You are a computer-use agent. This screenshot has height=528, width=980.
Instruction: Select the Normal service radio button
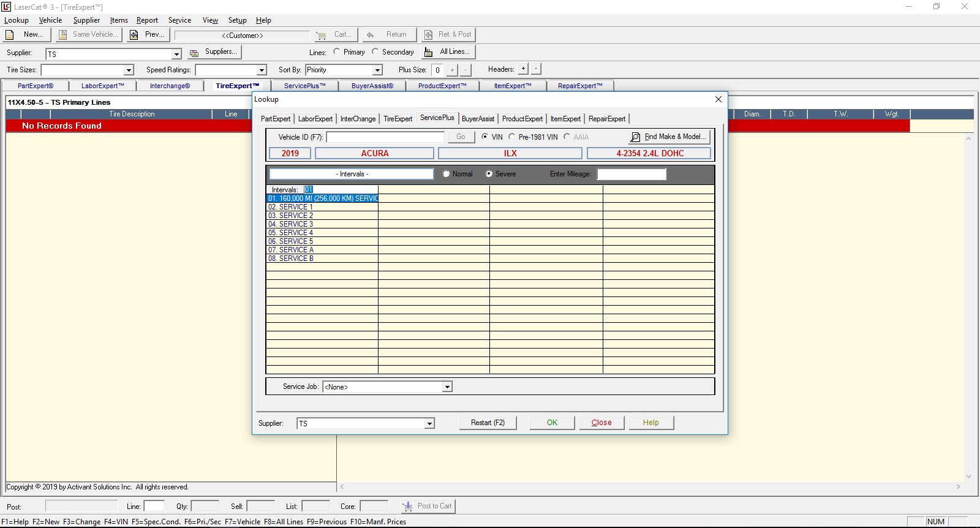(x=447, y=174)
